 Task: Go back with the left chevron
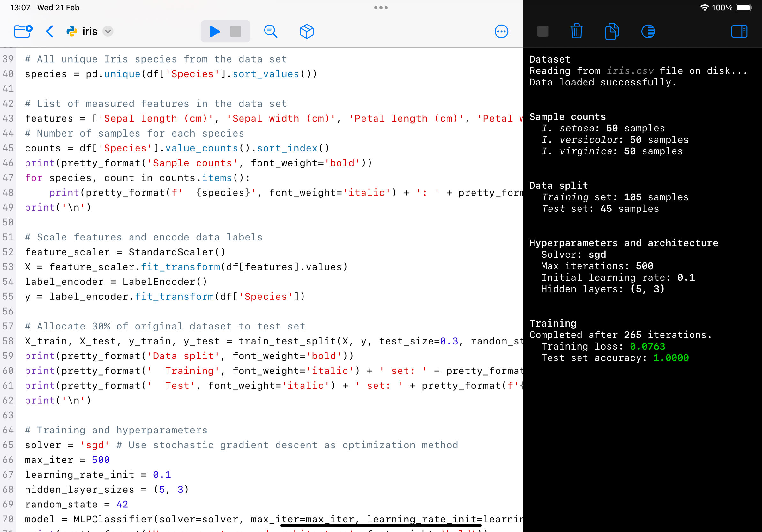coord(50,32)
